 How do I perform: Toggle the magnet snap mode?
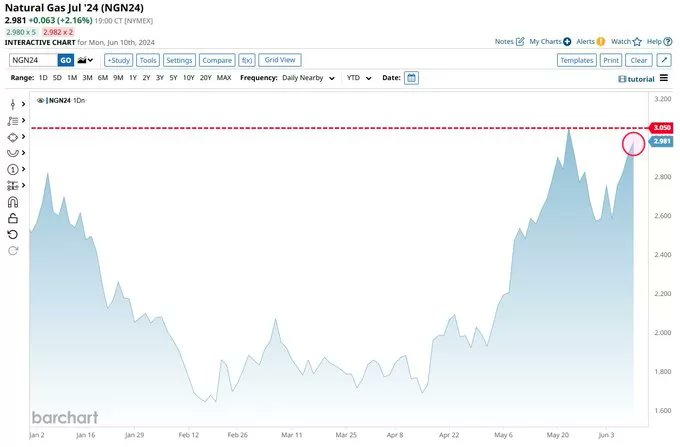[13, 202]
